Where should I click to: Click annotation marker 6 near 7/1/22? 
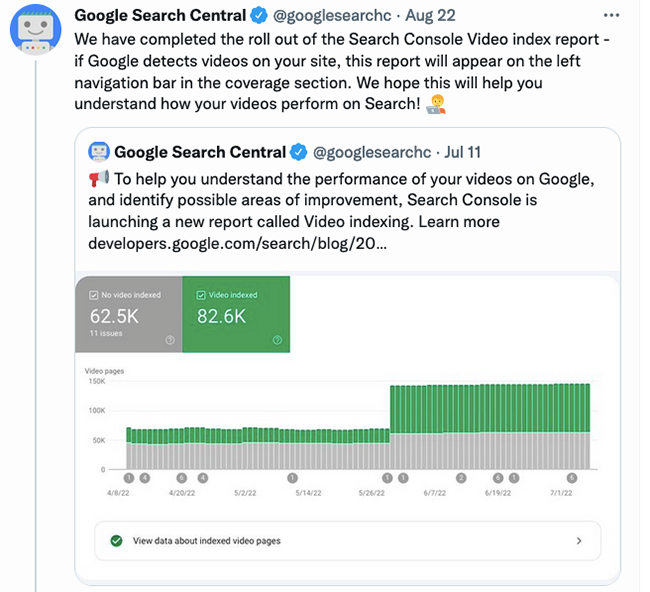coord(572,478)
